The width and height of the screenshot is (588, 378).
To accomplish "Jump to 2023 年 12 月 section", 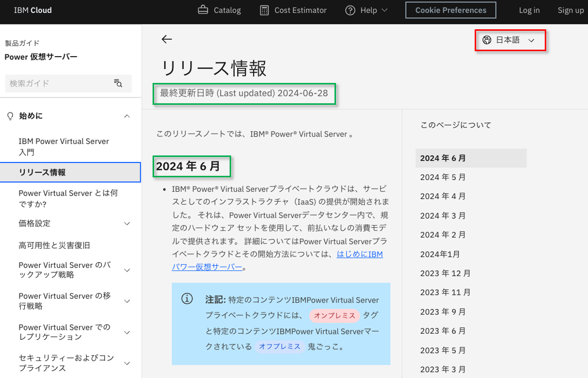I will click(x=445, y=274).
